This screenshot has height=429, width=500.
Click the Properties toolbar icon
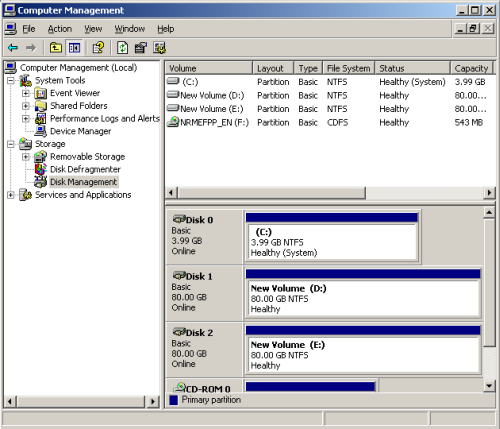click(x=141, y=48)
